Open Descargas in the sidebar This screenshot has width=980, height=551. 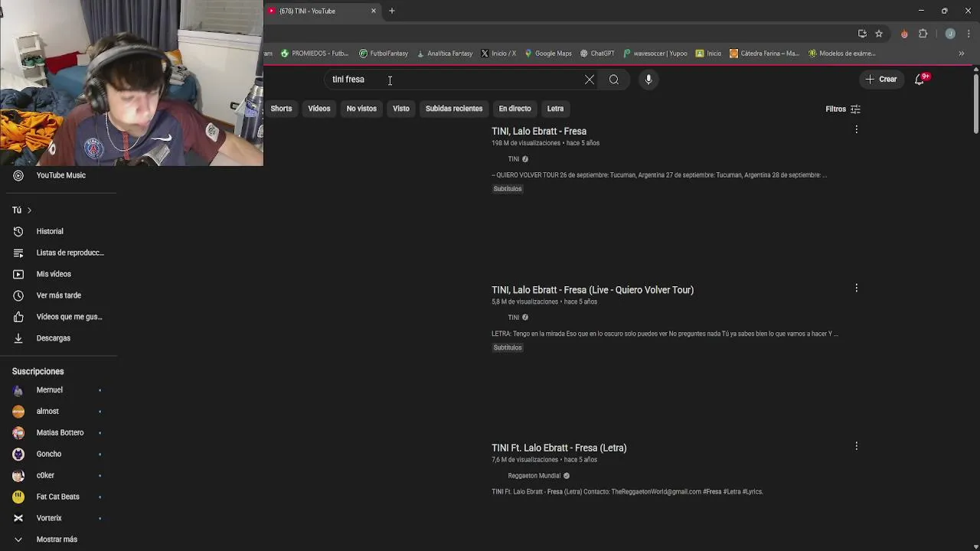pos(58,338)
